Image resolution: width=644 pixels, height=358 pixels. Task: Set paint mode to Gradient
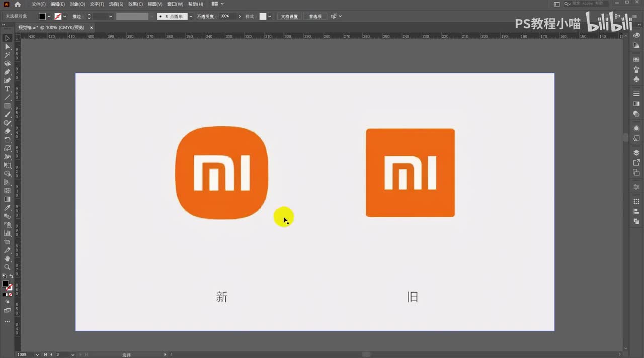coord(8,295)
